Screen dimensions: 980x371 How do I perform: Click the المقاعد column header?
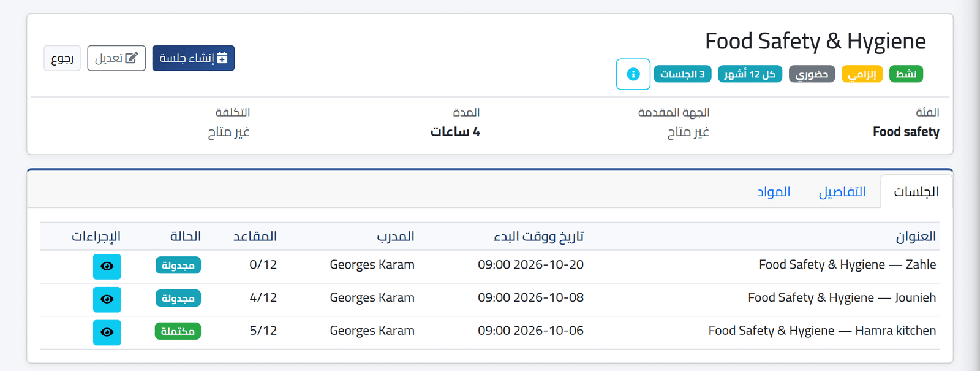(x=255, y=236)
